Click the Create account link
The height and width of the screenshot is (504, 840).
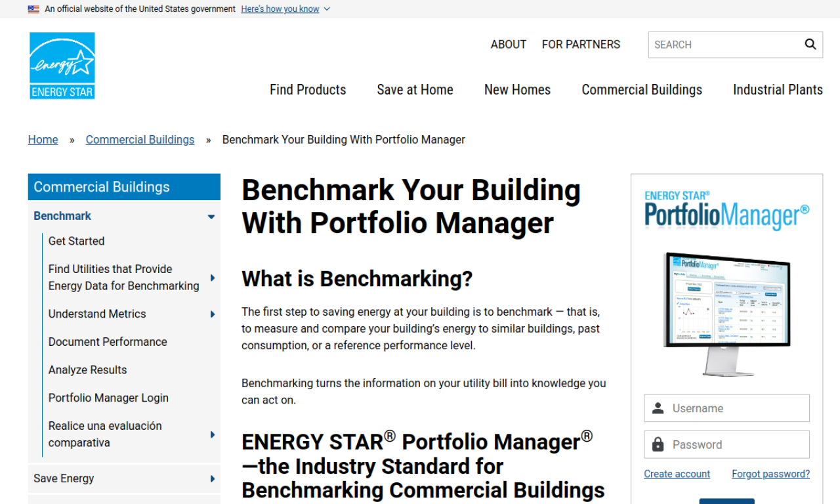pos(677,473)
